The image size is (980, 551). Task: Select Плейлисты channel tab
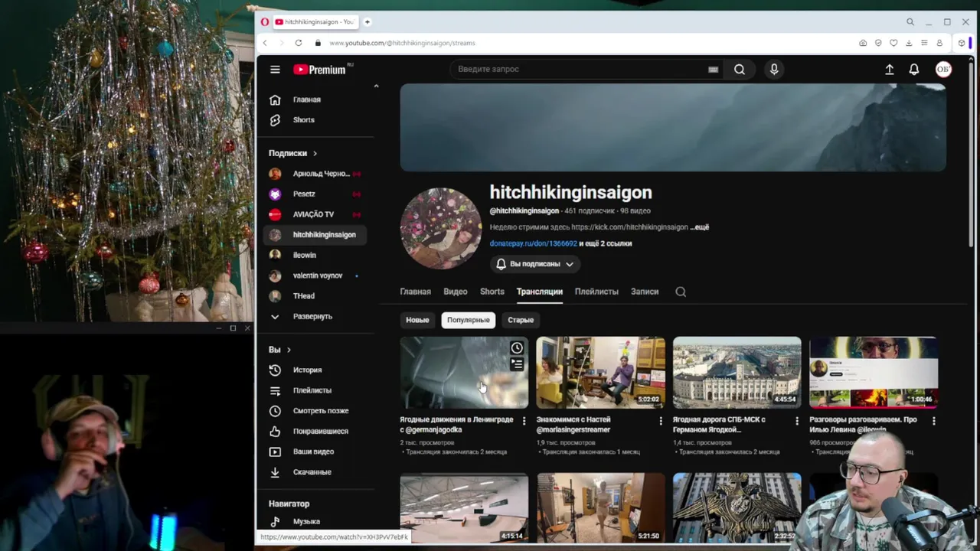[596, 292]
